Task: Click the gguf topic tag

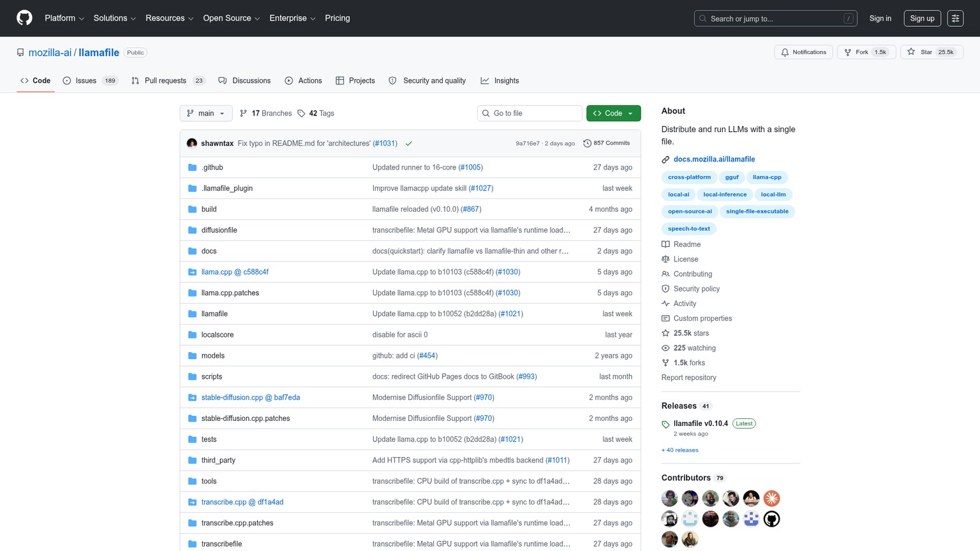Action: (x=732, y=177)
